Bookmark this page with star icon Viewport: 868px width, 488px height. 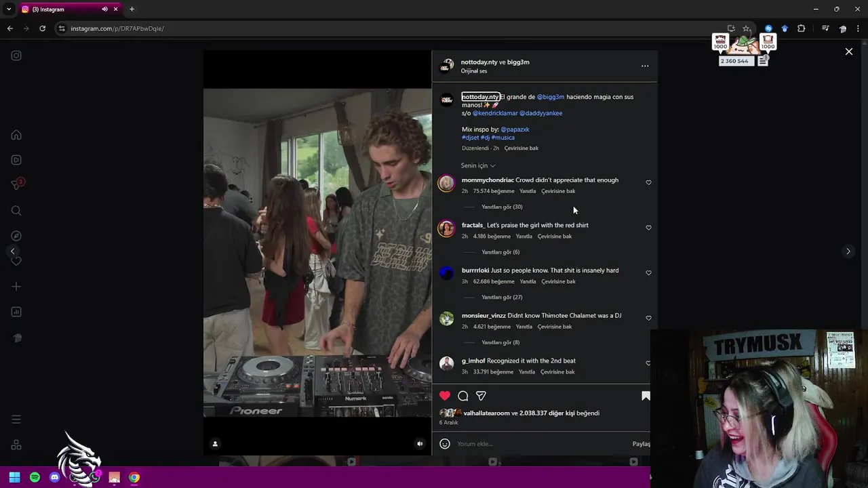pyautogui.click(x=747, y=28)
